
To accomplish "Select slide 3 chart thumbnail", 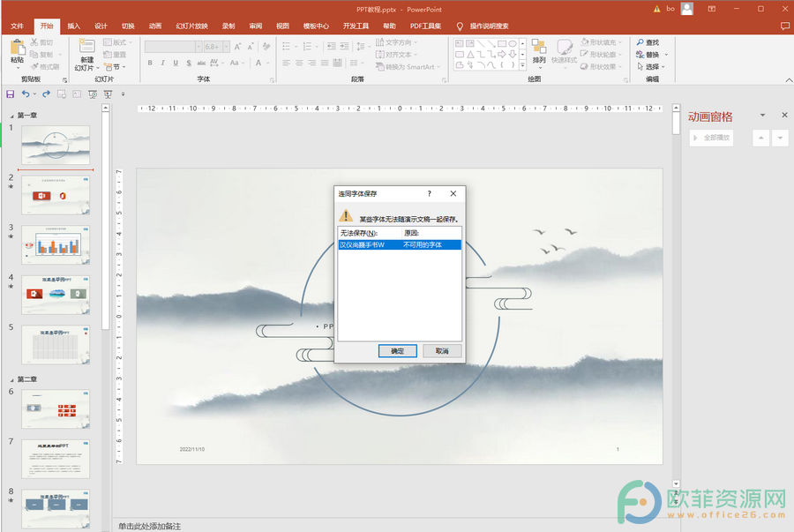I will point(56,245).
